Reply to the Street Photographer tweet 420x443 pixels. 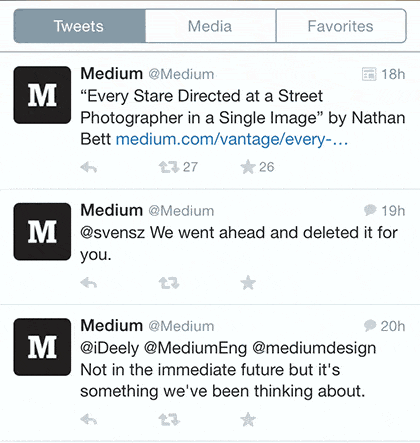89,167
